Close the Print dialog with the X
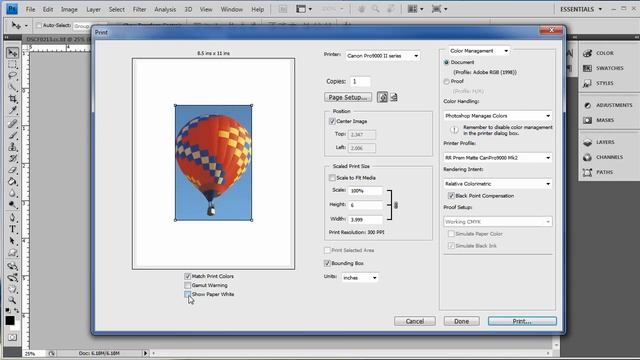Viewport: 640px width, 360px height. coord(551,30)
